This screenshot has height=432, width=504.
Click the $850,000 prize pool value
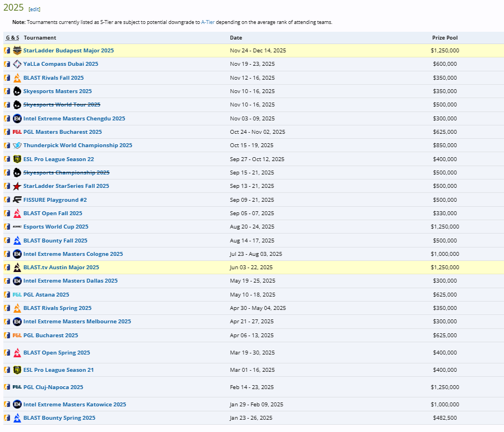[x=445, y=145]
